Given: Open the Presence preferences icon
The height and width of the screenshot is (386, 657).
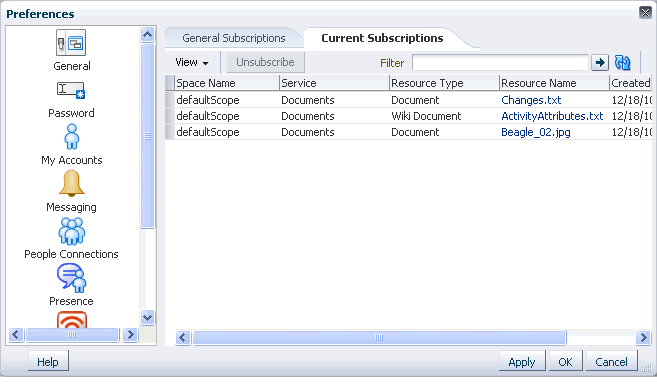Looking at the screenshot, I should tap(72, 278).
